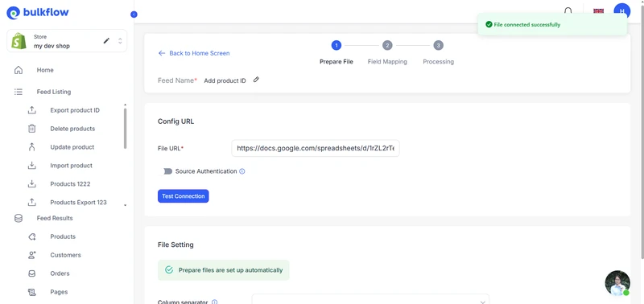Image resolution: width=644 pixels, height=304 pixels.
Task: Click the Column separator info icon
Action: tap(214, 302)
